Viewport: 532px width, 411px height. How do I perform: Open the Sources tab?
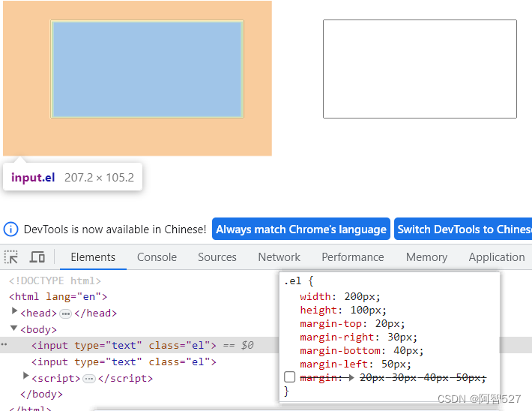click(x=217, y=257)
